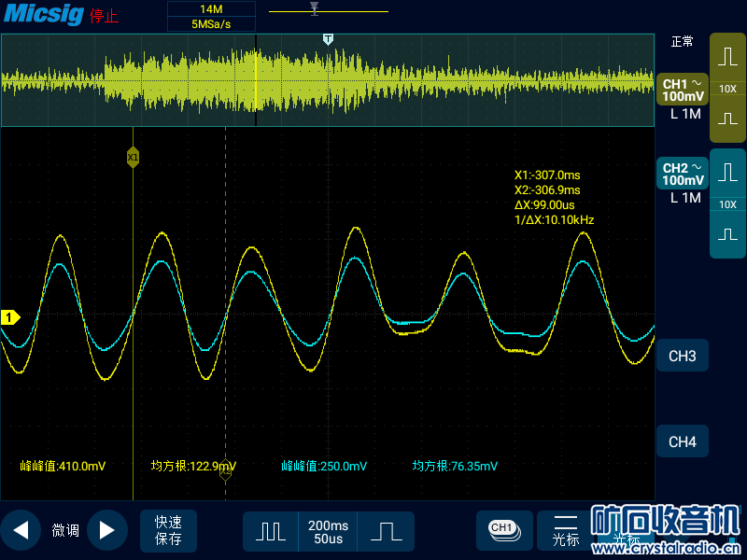The width and height of the screenshot is (747, 560).
Task: Open the 200ms 50us timebase selector
Action: [x=328, y=531]
